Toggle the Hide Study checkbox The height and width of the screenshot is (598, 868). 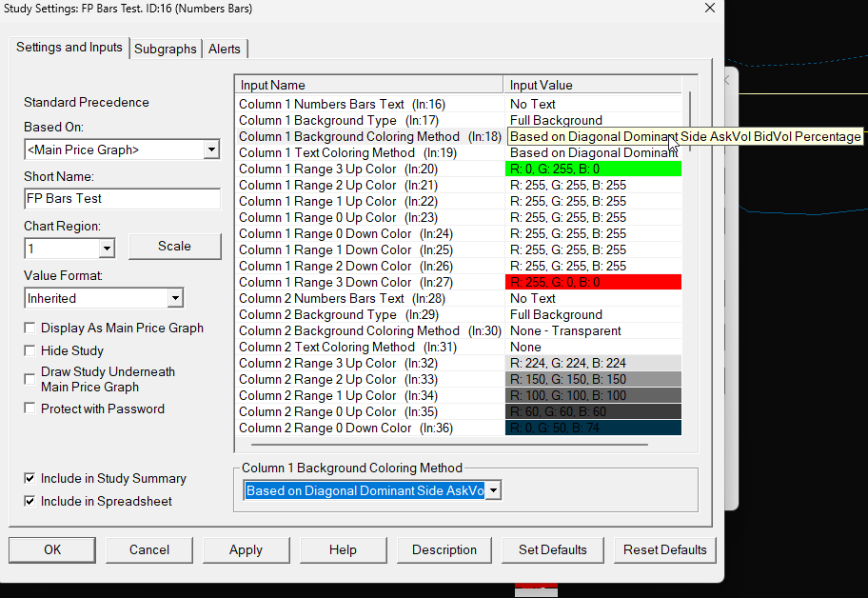coord(30,351)
